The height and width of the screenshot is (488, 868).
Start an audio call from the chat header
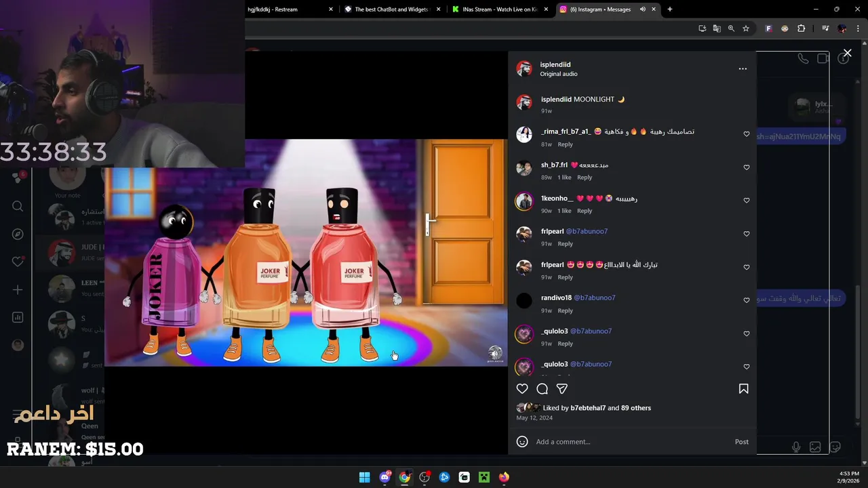tap(803, 59)
